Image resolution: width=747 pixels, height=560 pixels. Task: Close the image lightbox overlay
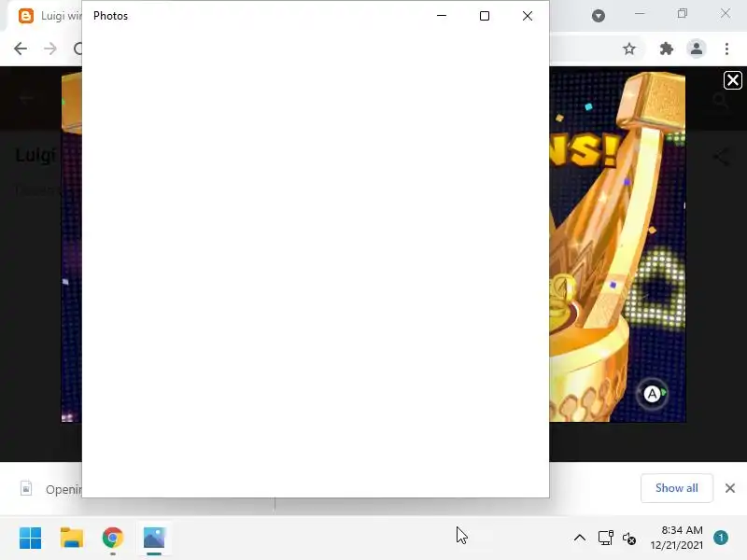pyautogui.click(x=733, y=80)
